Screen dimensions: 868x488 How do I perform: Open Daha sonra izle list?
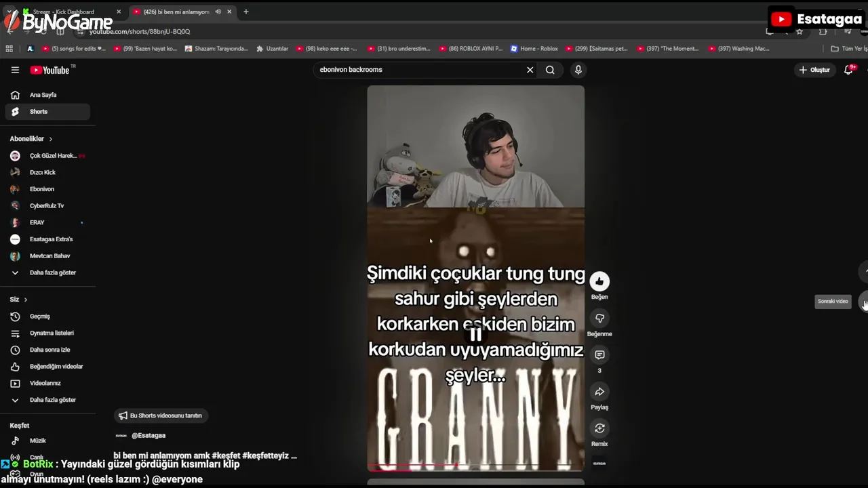(47, 350)
